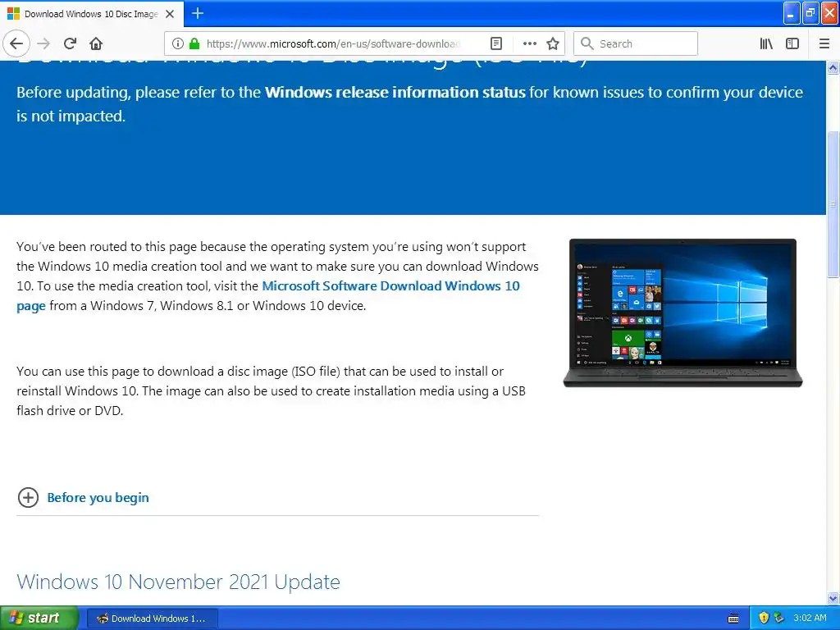Close the Download Windows 10 Disc Image tab
Viewport: 840px width, 630px height.
coord(170,14)
